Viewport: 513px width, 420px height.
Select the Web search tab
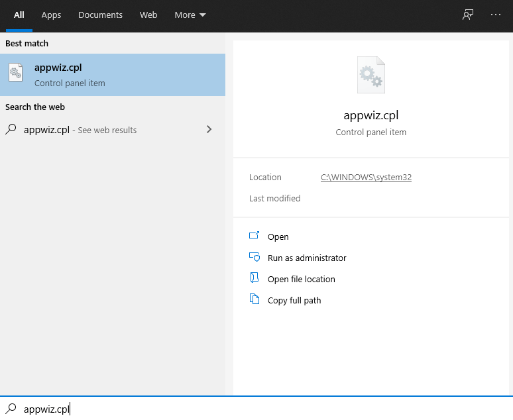click(x=148, y=15)
